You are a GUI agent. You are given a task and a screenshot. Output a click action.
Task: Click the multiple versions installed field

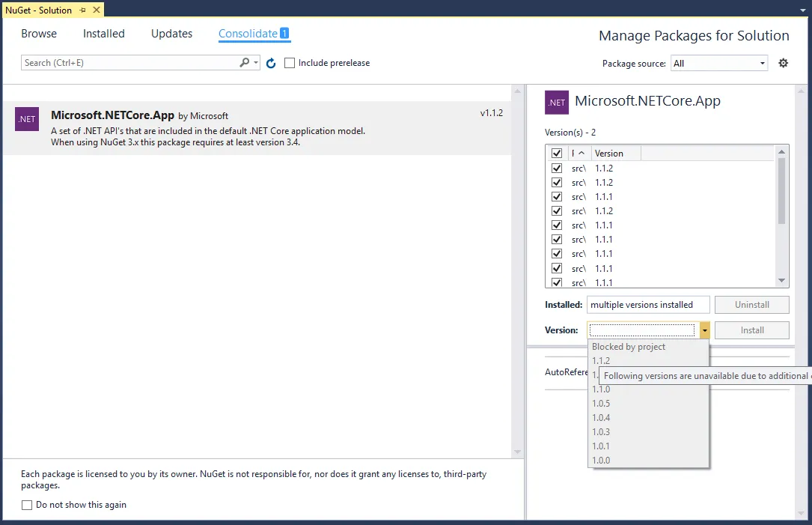[648, 305]
